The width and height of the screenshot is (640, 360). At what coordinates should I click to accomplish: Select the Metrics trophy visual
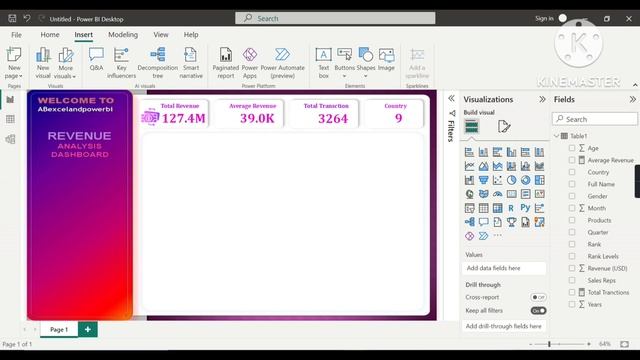click(511, 222)
